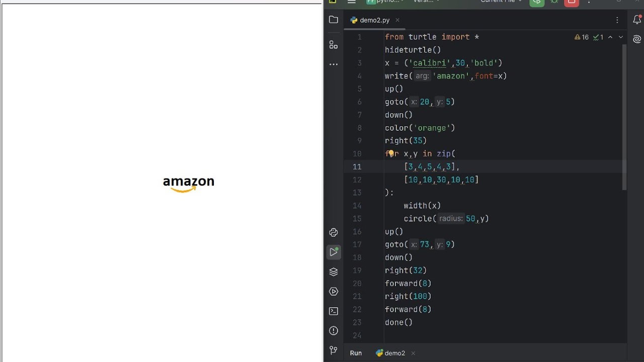Close the demo2.py editor tab
The height and width of the screenshot is (362, 644).
click(x=397, y=20)
